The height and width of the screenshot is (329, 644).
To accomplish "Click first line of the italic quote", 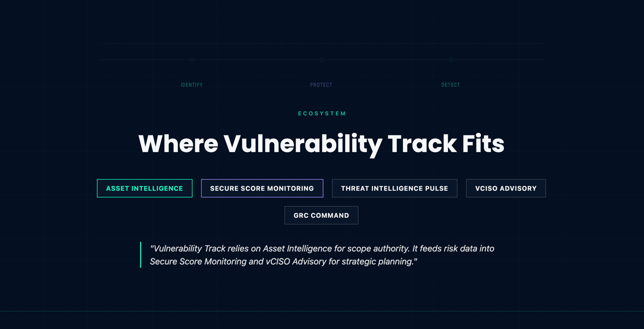I will (x=322, y=248).
